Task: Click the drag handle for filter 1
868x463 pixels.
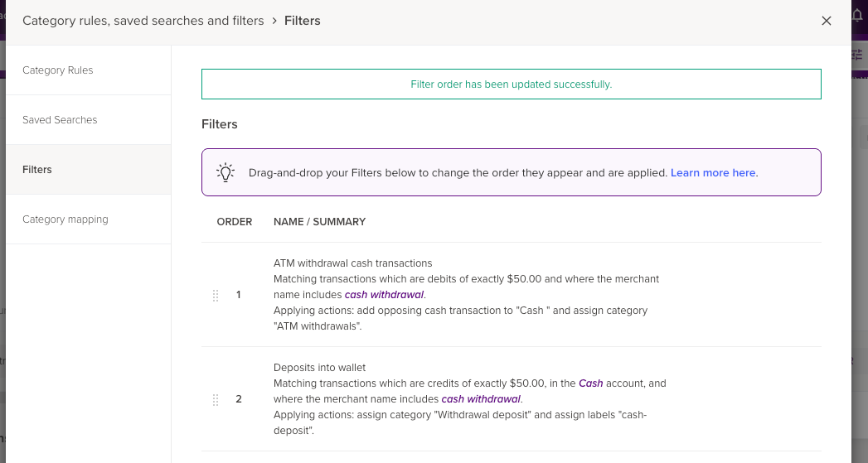Action: coord(216,295)
